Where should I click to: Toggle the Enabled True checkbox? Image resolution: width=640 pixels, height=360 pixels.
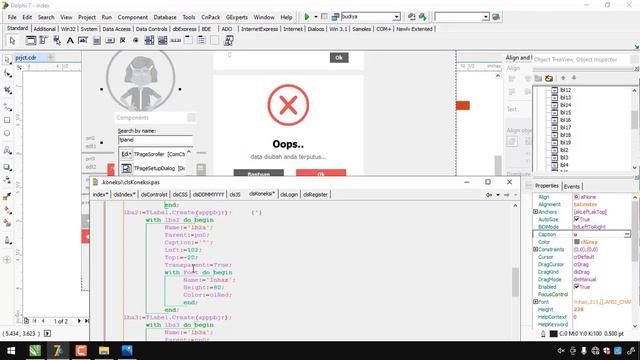(577, 287)
